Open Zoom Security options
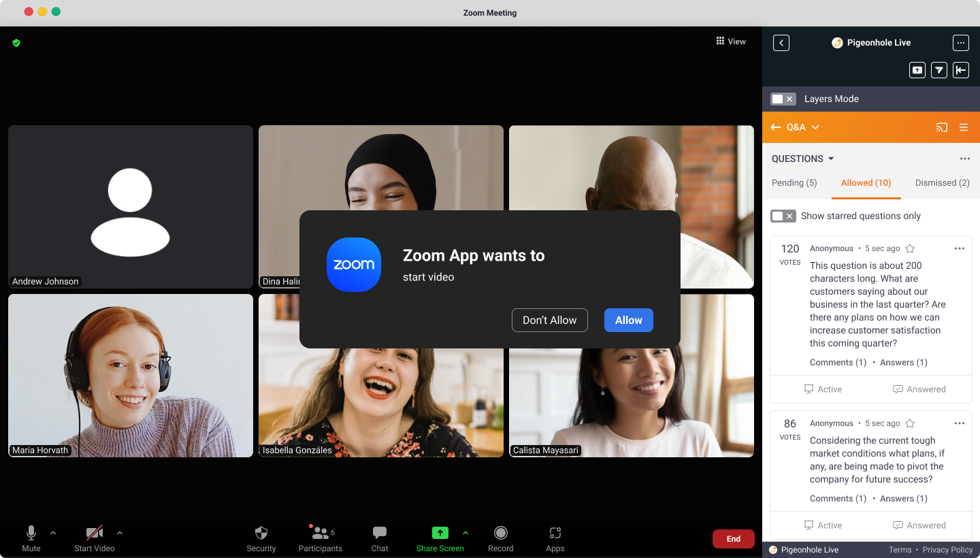 pos(261,538)
